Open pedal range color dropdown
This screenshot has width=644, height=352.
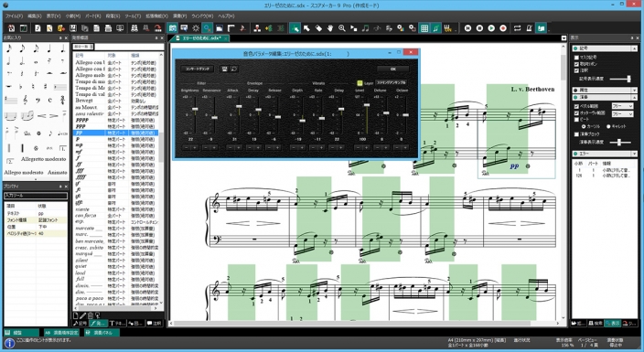(623, 106)
